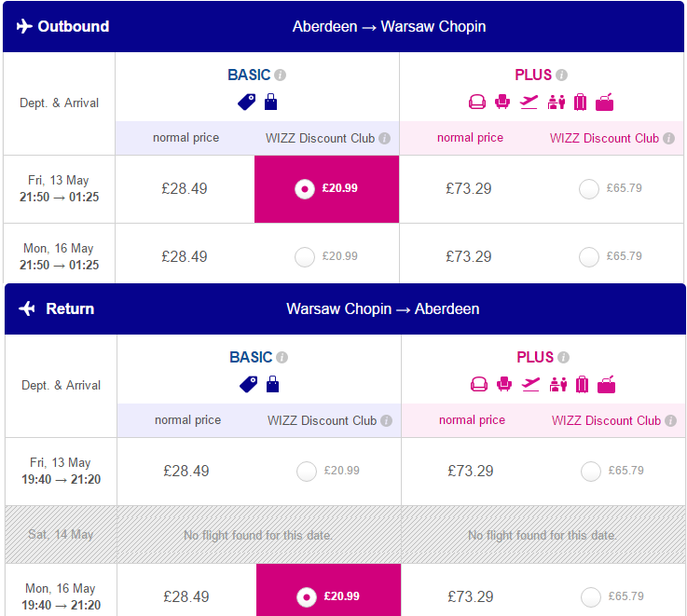
Task: Click return PLUS airport check-in people icon
Action: pyautogui.click(x=558, y=384)
